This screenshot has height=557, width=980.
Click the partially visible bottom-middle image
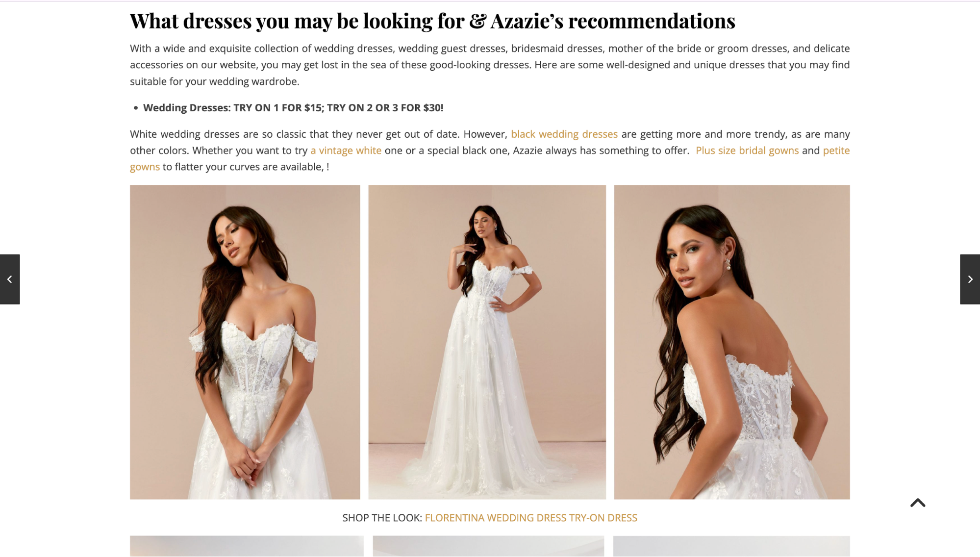point(488,546)
